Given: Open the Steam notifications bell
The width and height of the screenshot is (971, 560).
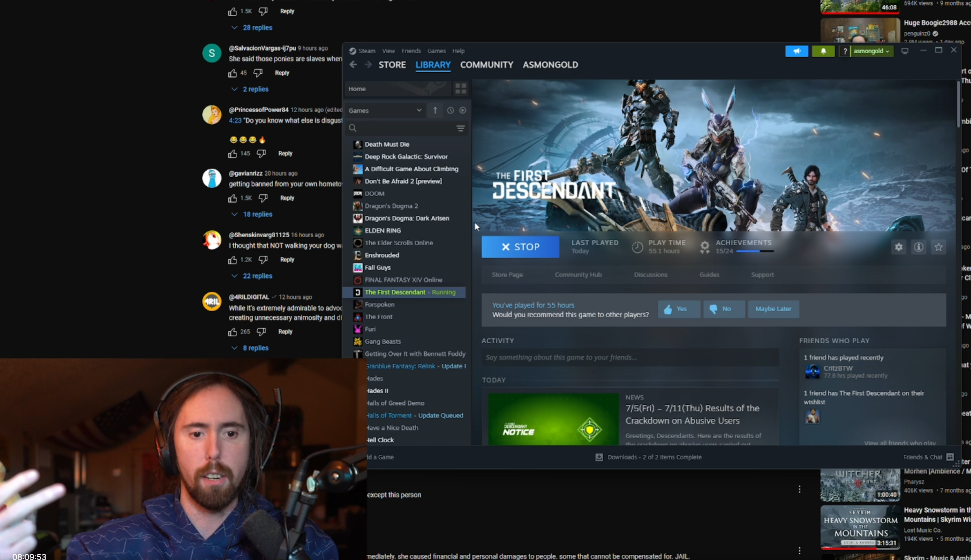Looking at the screenshot, I should coord(823,51).
